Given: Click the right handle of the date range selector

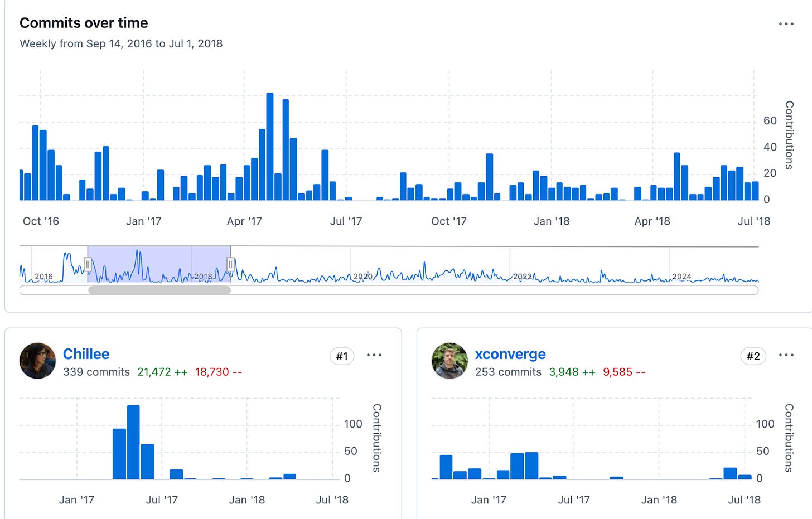Looking at the screenshot, I should click(x=231, y=264).
